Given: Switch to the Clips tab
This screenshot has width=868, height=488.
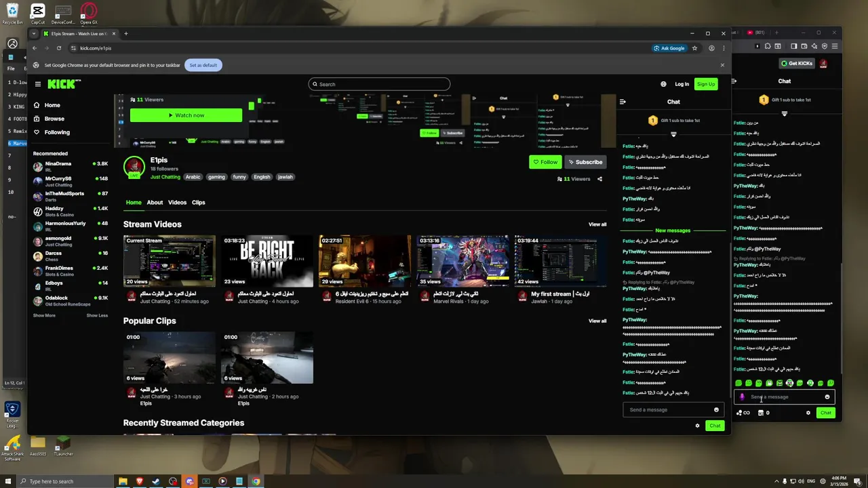Looking at the screenshot, I should (198, 202).
